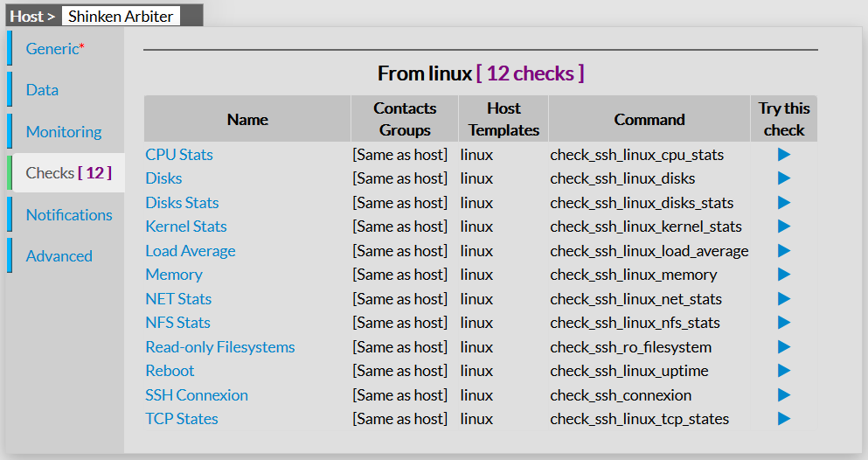The image size is (868, 460).
Task: Try the NFS Stats check play arrow
Action: [x=783, y=323]
